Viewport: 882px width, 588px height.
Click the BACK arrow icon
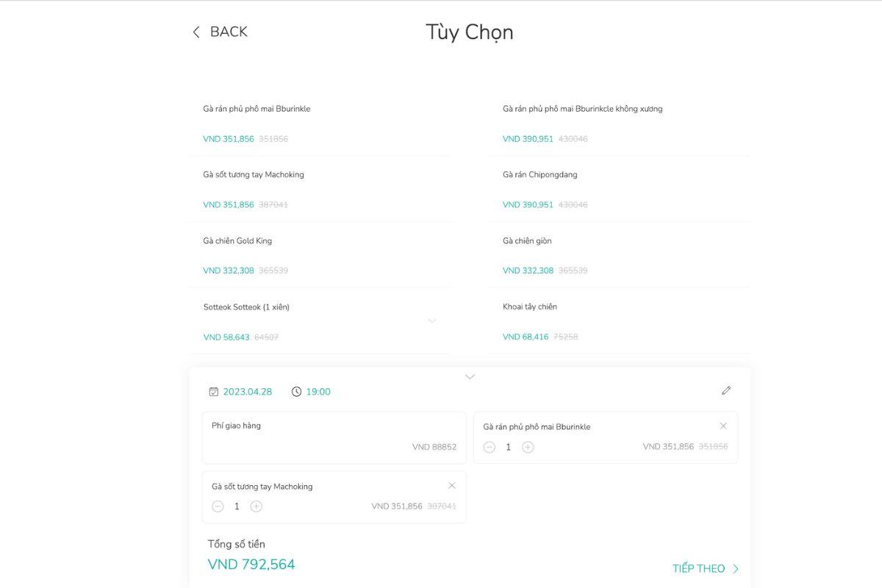pos(196,32)
